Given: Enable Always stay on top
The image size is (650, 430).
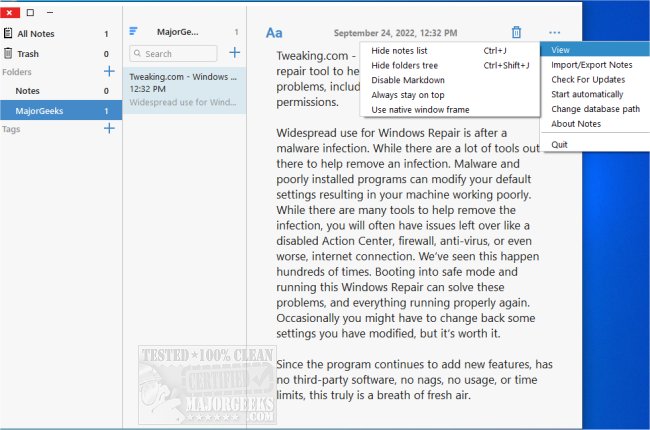Looking at the screenshot, I should pyautogui.click(x=450, y=95).
